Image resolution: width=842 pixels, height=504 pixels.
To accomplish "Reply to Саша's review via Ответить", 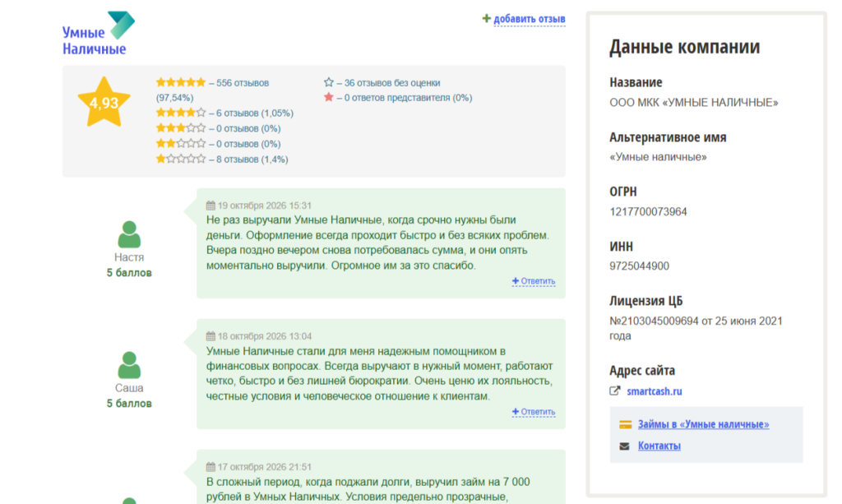I will [x=534, y=412].
